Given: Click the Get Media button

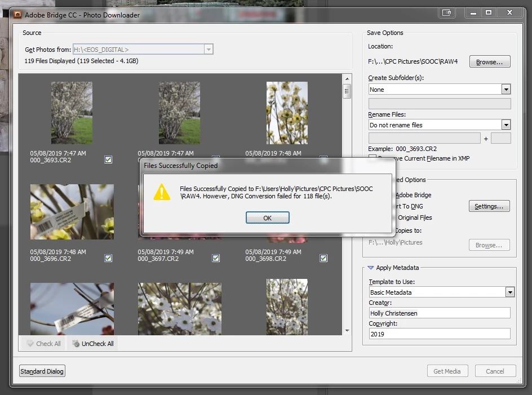Looking at the screenshot, I should (x=447, y=371).
